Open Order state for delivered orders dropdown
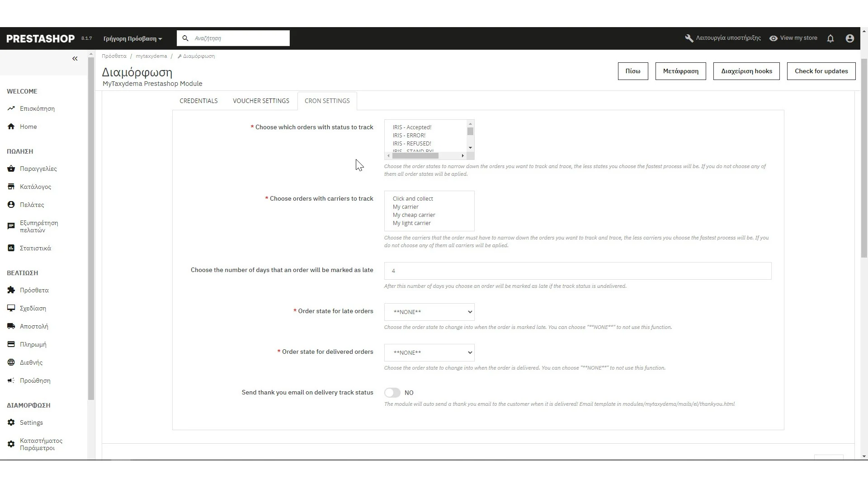868x488 pixels. coord(429,352)
